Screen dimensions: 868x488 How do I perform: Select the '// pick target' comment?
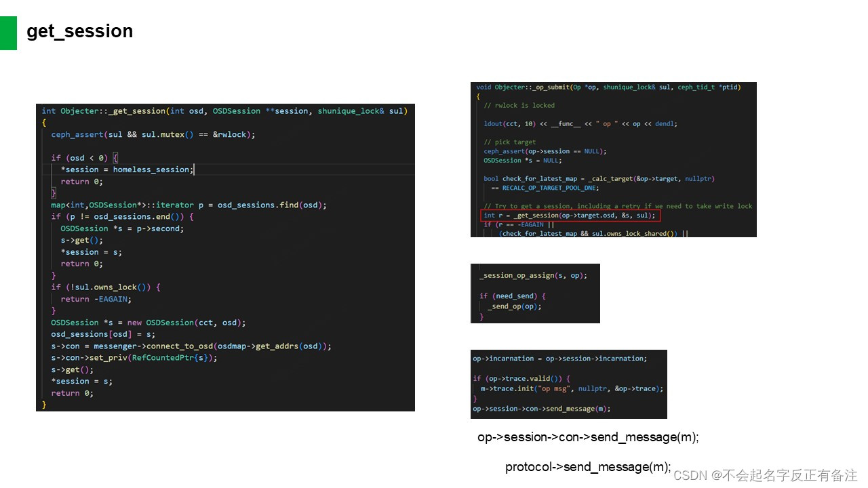(x=509, y=142)
